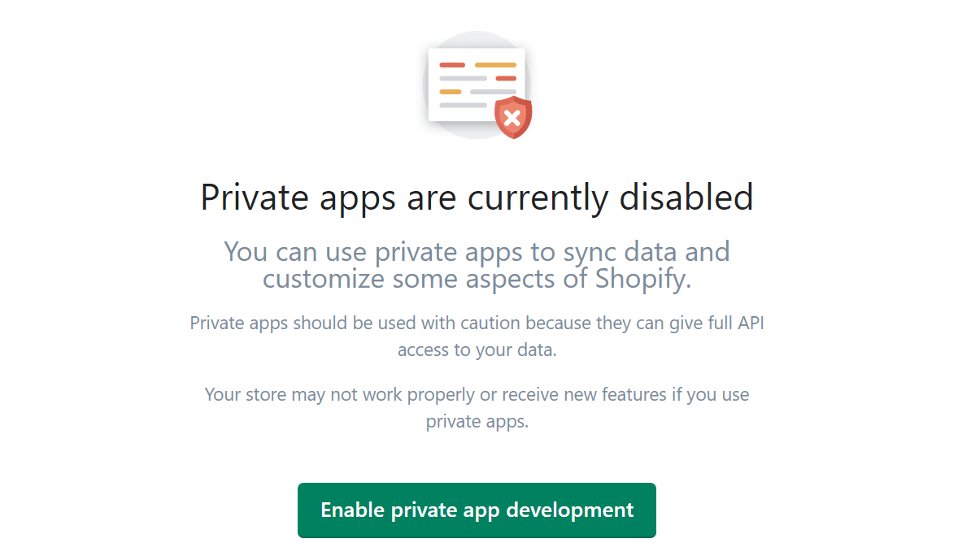Click the orange bar on the document graphic
Screen dimensions: 958x560
495,65
